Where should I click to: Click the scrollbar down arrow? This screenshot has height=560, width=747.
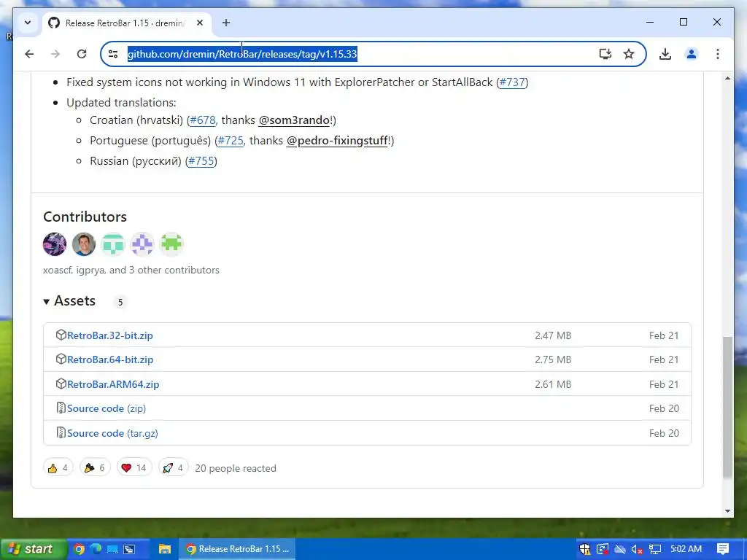[x=727, y=511]
